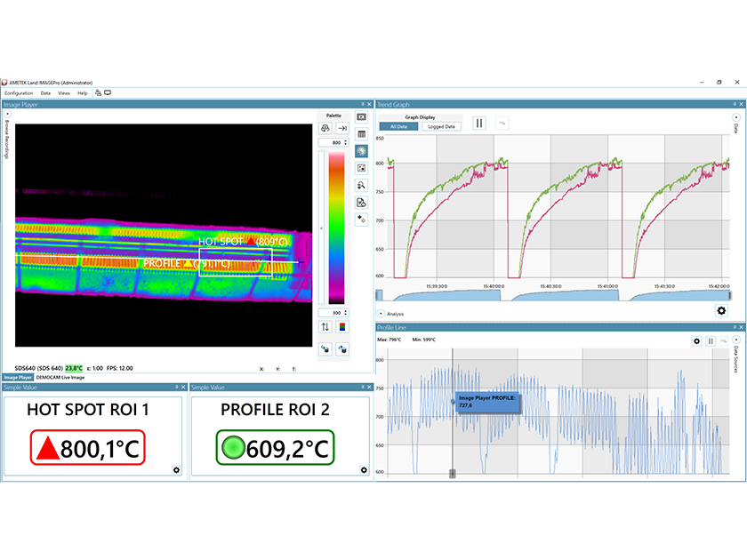This screenshot has width=747, height=560.
Task: Expand the Data panel in Trend Graph corner
Action: point(735,118)
